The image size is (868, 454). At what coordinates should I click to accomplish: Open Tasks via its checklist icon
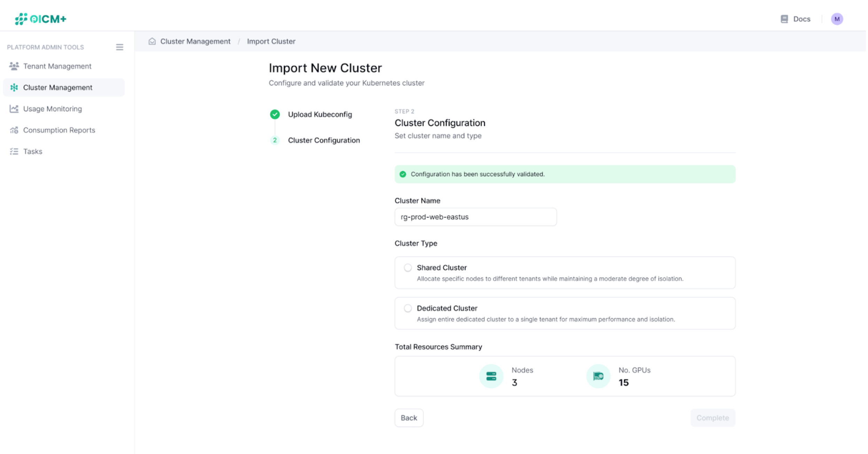pyautogui.click(x=14, y=151)
